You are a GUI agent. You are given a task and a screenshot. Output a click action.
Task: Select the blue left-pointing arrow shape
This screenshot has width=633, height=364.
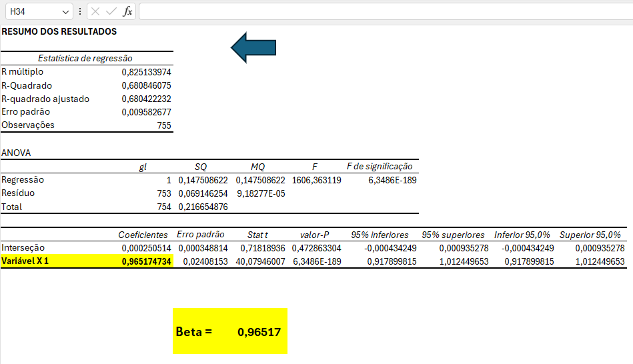(253, 48)
